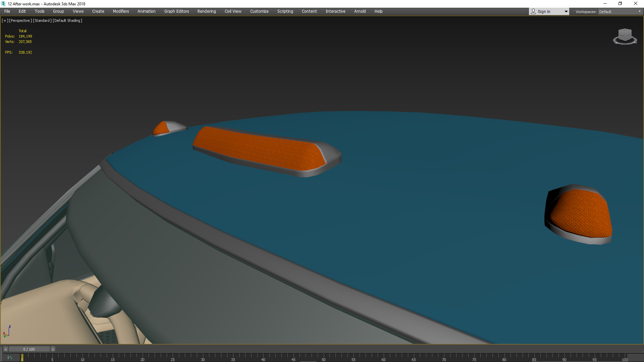
Task: Open the Default Shading viewport menu
Action: (x=67, y=20)
